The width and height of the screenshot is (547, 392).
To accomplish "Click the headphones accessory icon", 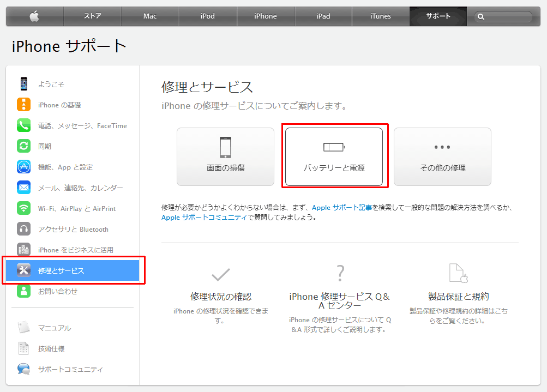I will click(23, 229).
